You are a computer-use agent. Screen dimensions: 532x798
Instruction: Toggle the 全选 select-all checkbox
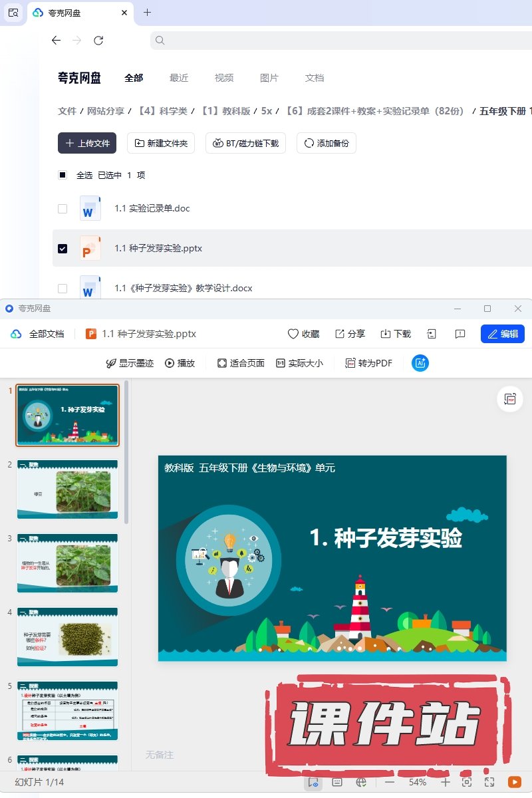point(63,175)
